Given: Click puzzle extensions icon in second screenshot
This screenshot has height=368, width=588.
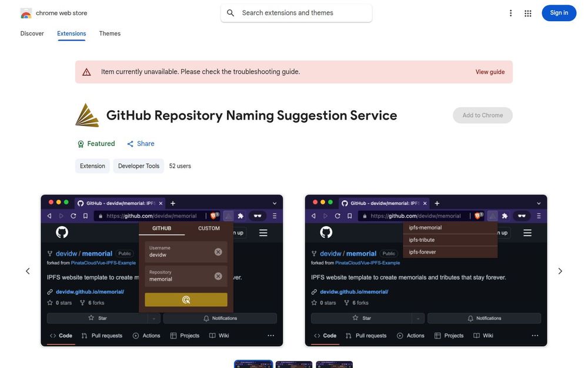Looking at the screenshot, I should pos(505,216).
